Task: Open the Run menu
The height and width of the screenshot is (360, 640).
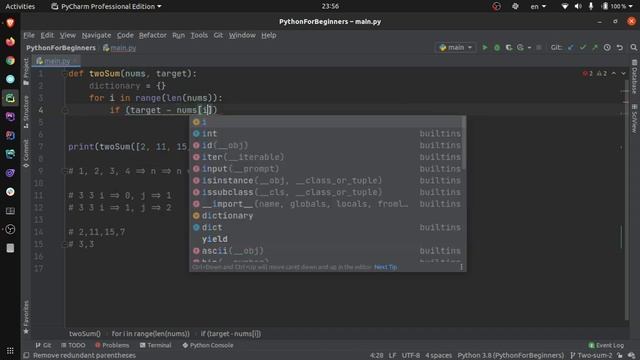Action: pos(178,35)
